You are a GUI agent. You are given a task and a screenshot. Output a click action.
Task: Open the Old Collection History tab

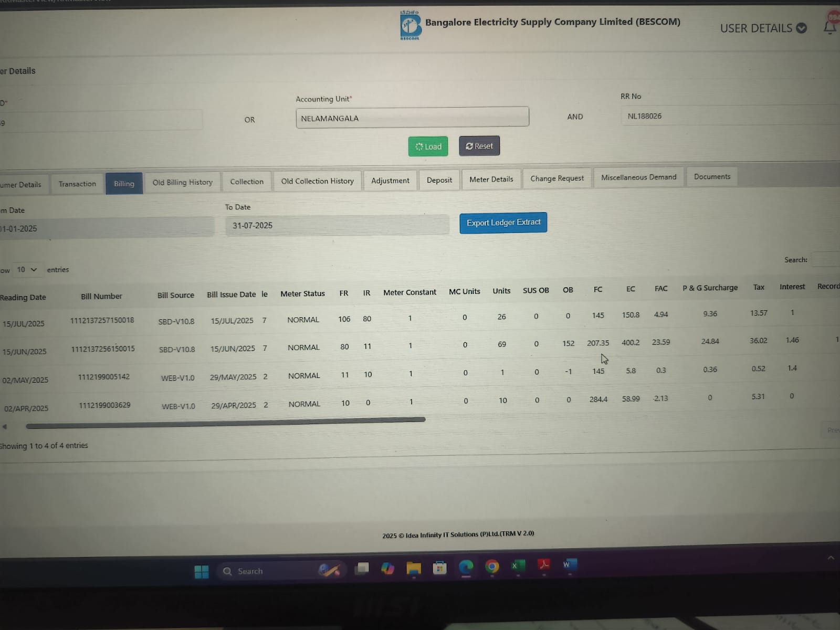point(317,181)
